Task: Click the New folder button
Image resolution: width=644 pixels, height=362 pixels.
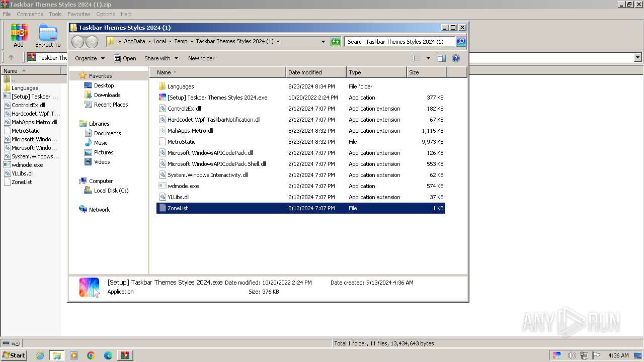Action: point(201,58)
